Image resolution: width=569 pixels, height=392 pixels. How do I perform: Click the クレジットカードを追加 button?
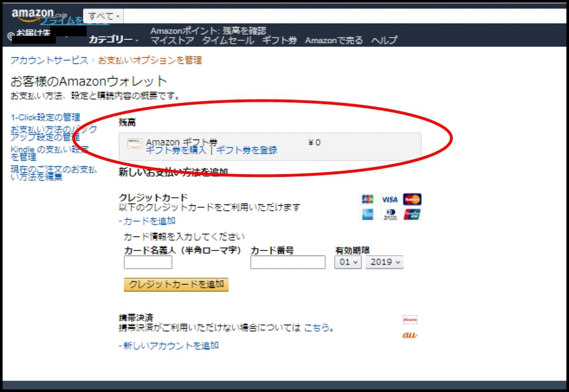176,284
